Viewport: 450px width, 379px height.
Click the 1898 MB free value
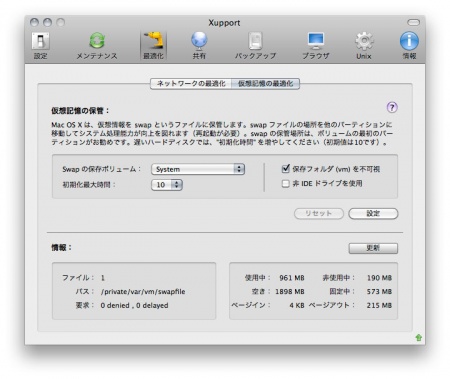290,292
